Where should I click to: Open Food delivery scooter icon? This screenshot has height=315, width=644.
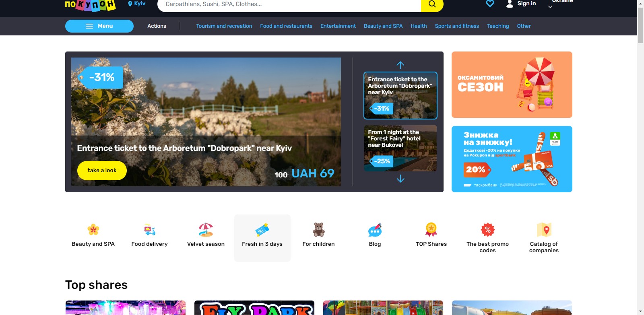pyautogui.click(x=149, y=230)
